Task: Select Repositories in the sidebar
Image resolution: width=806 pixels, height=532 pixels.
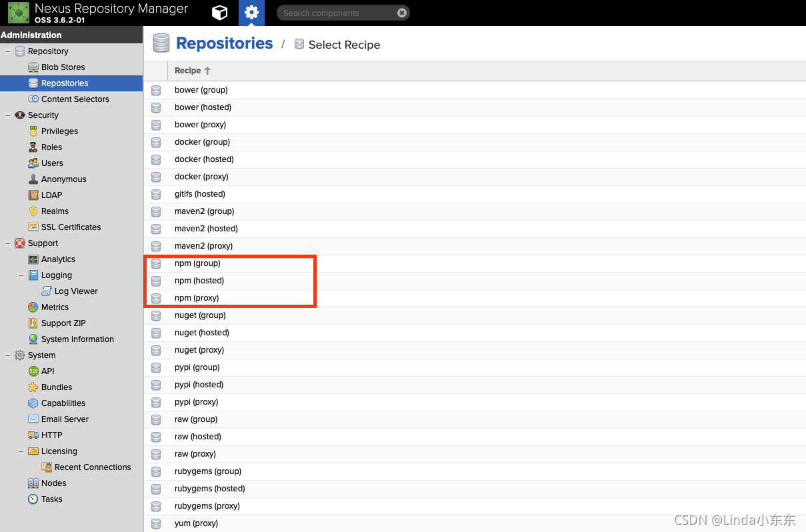Action: click(x=71, y=83)
